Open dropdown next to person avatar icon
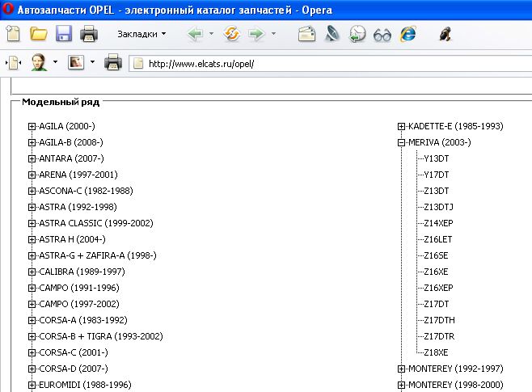Viewport: 532px width, 392px height. (55, 62)
